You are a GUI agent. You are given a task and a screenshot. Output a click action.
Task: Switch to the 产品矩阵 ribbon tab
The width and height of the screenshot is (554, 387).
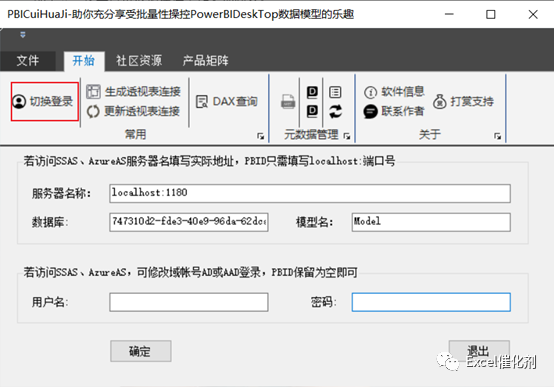tap(205, 61)
